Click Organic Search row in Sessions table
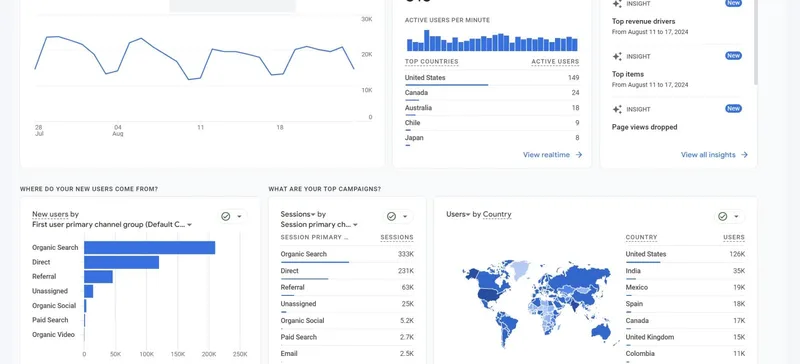The width and height of the screenshot is (800, 364). 347,254
